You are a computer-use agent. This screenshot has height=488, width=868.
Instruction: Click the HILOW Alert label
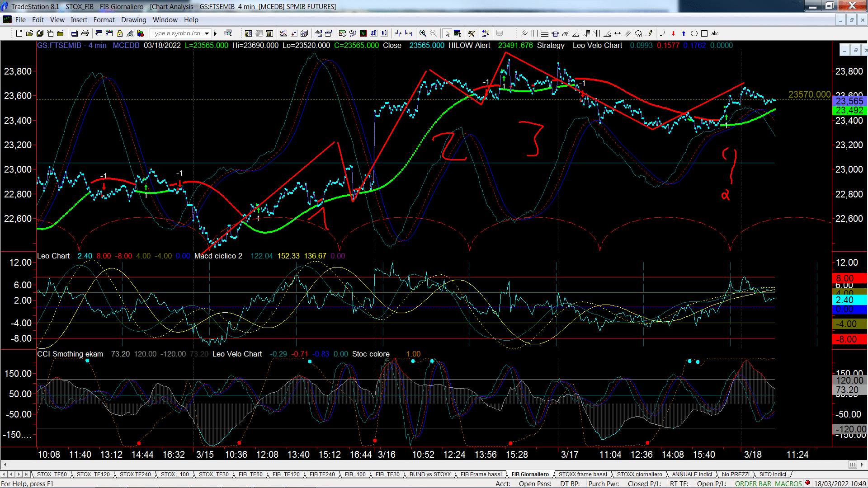[469, 45]
